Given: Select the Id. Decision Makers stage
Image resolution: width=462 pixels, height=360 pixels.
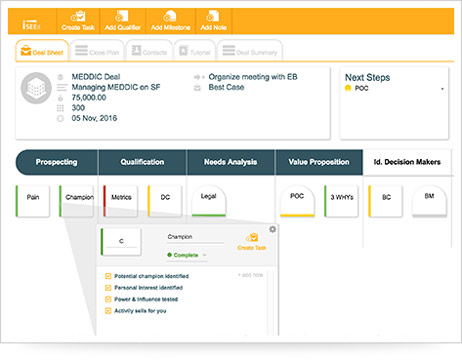Looking at the screenshot, I should [x=407, y=162].
